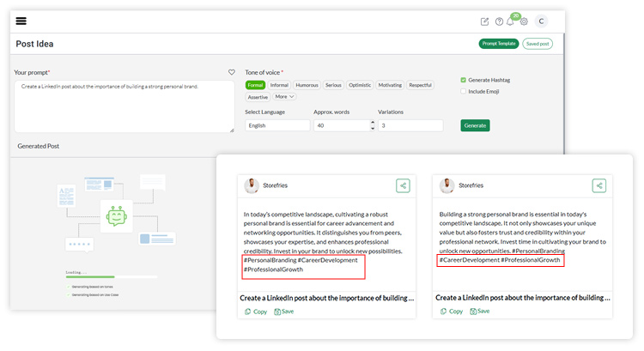Image resolution: width=644 pixels, height=351 pixels.
Task: Share the 'In today's competitive' post
Action: pos(403,185)
